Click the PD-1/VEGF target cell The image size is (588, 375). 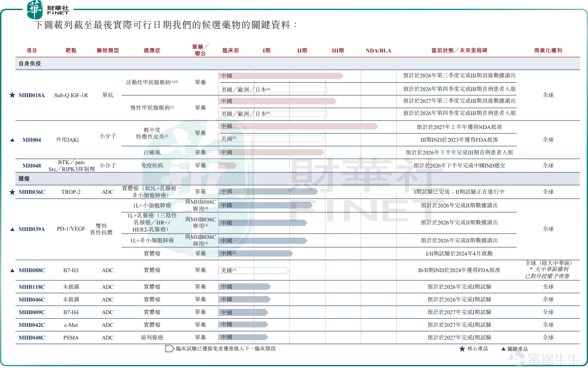[x=71, y=229]
